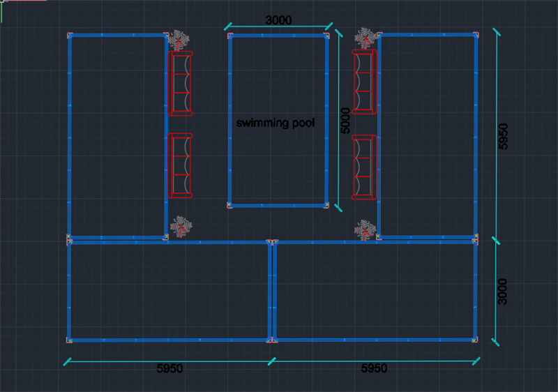Select the upper sofa right of the pool
Screen dimensions: 558x392
pos(364,82)
